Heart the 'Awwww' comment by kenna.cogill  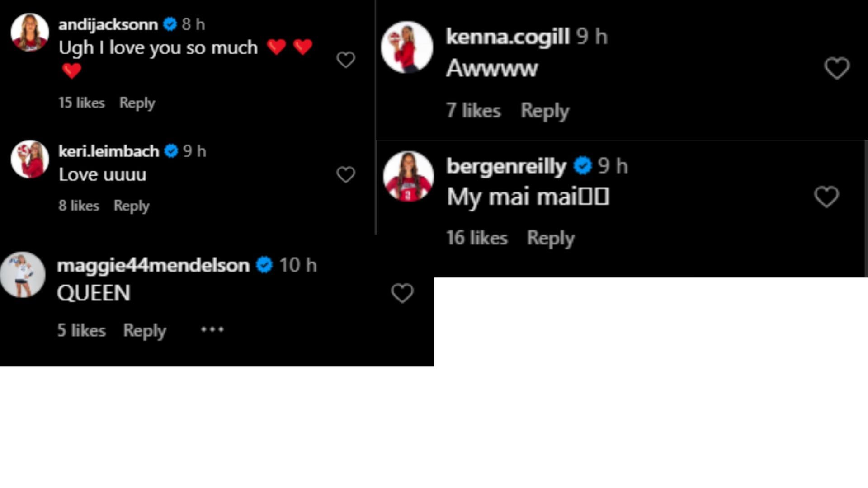[837, 68]
